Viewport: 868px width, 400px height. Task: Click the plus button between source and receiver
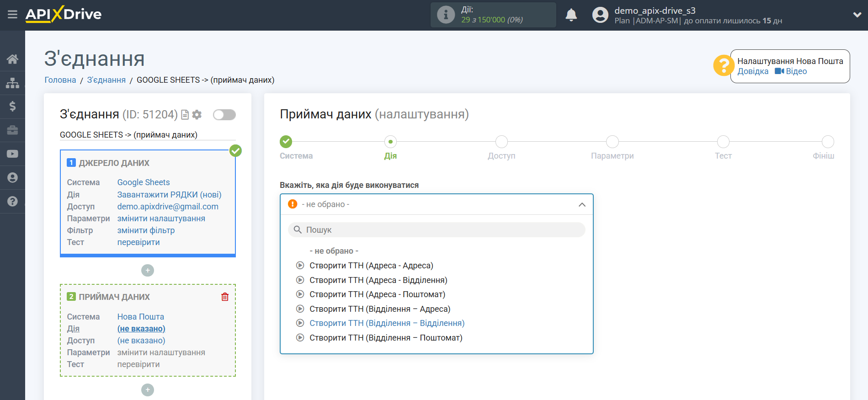point(148,271)
